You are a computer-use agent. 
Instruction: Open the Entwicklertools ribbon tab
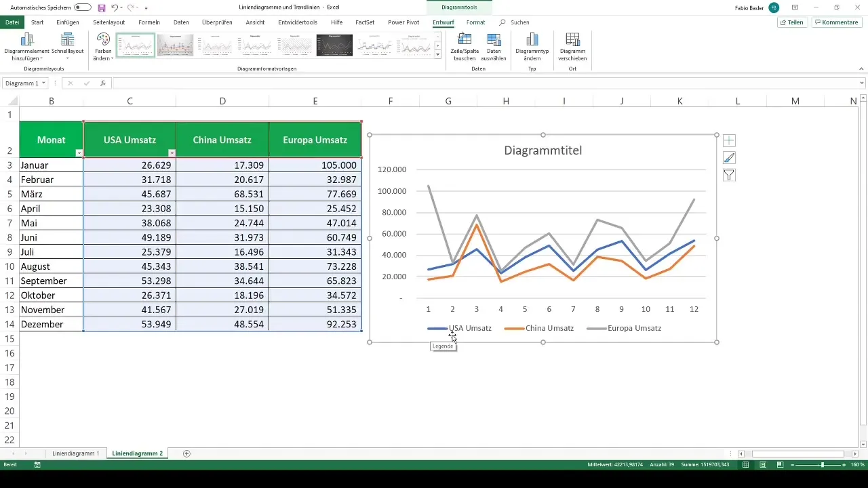point(298,22)
